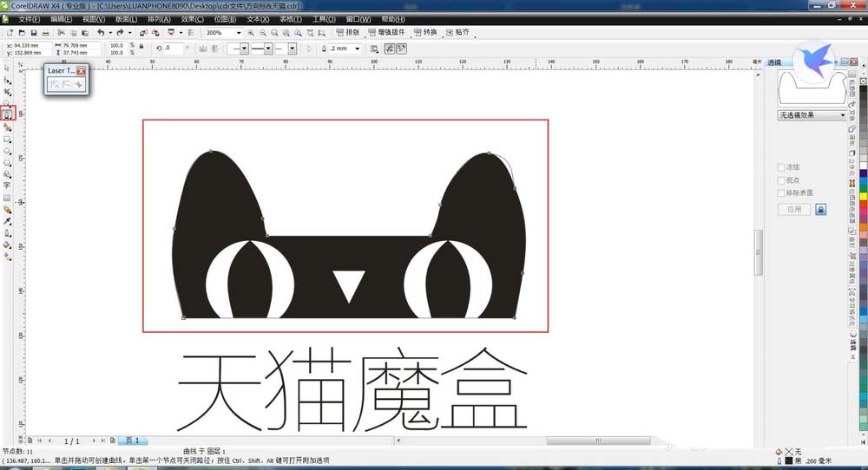Open the 位图(B) menu
This screenshot has width=868, height=470.
coord(225,19)
